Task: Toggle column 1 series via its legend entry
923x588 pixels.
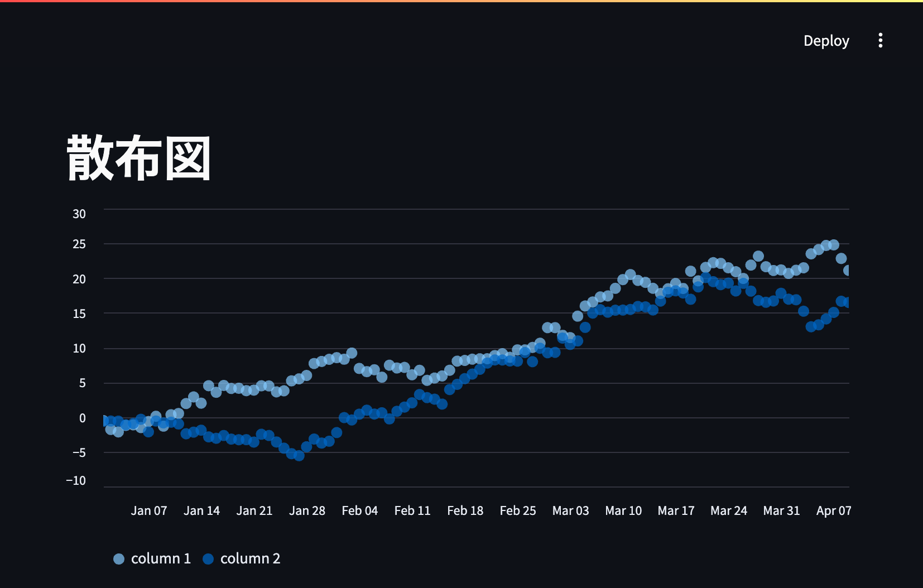Action: (x=161, y=558)
